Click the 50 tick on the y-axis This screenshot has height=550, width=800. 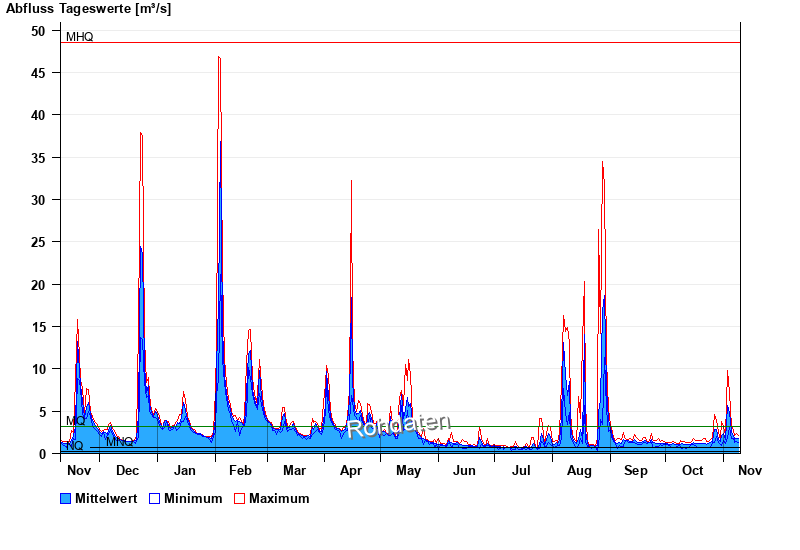coord(38,31)
